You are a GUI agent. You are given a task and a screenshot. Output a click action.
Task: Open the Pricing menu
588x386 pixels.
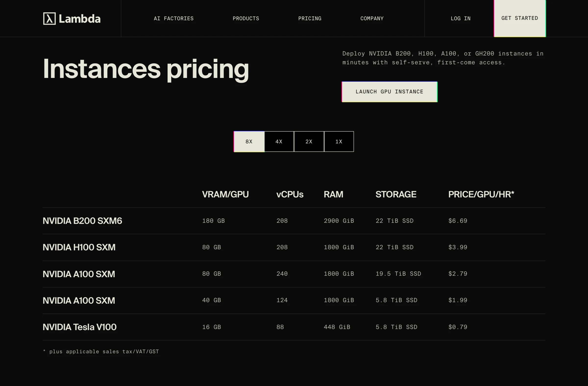pyautogui.click(x=310, y=19)
